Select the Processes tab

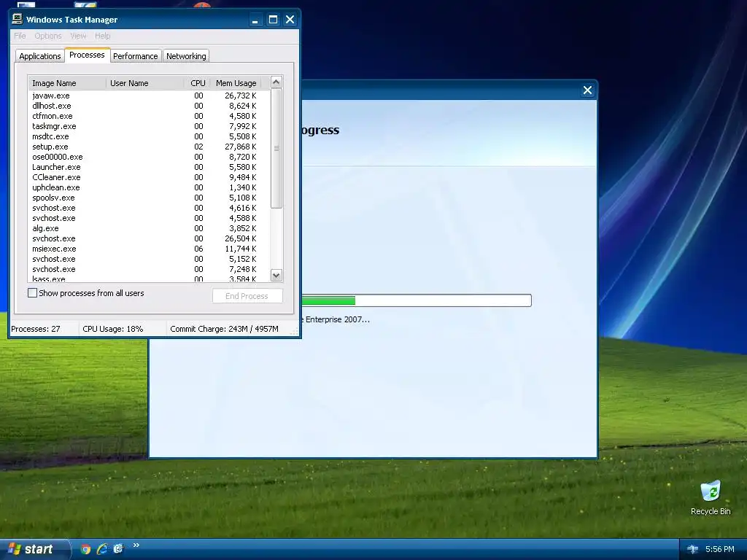[87, 55]
